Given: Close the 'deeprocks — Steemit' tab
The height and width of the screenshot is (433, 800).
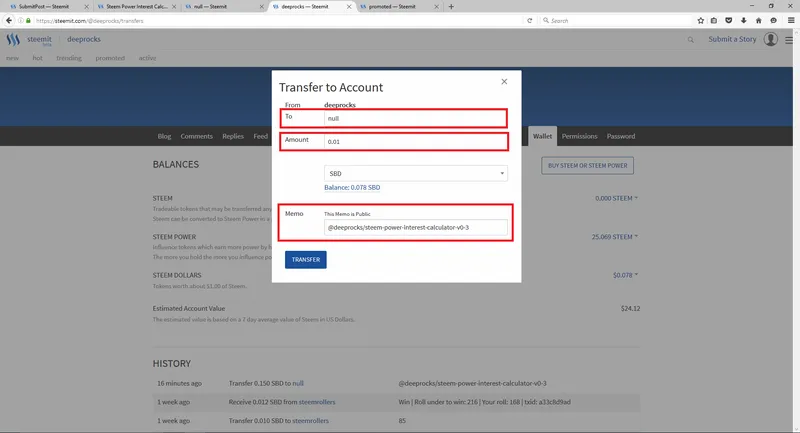Looking at the screenshot, I should 349,7.
